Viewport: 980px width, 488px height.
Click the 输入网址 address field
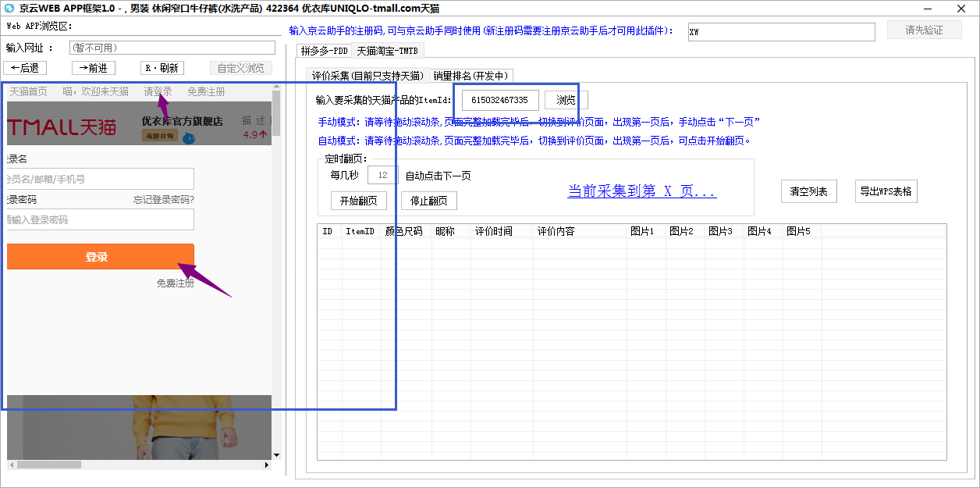click(171, 48)
